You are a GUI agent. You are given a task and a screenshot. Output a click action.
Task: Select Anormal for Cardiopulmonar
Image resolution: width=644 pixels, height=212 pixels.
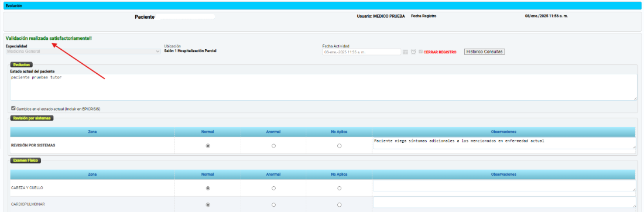[273, 204]
